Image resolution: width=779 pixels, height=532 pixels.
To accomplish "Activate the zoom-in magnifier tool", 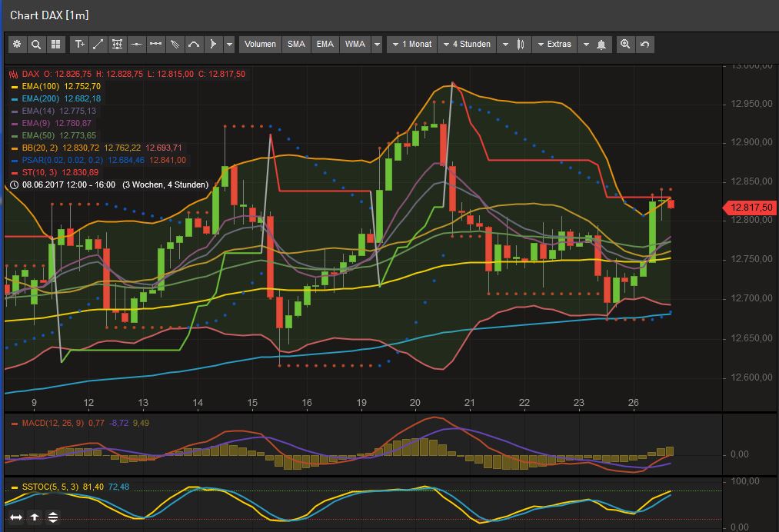I will click(x=625, y=45).
